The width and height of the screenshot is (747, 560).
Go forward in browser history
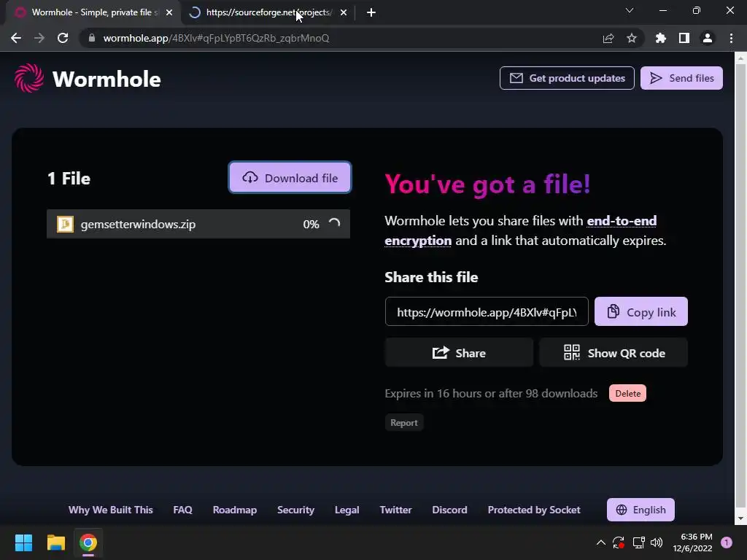[39, 38]
